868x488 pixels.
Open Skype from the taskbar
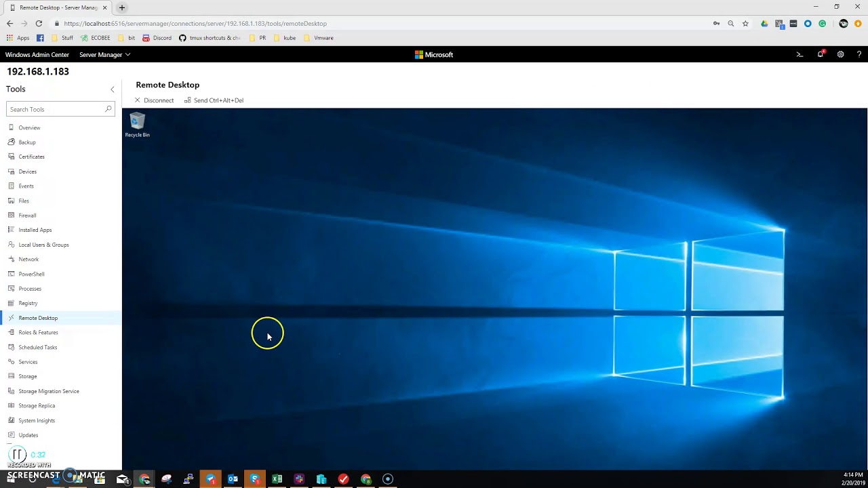point(255,479)
